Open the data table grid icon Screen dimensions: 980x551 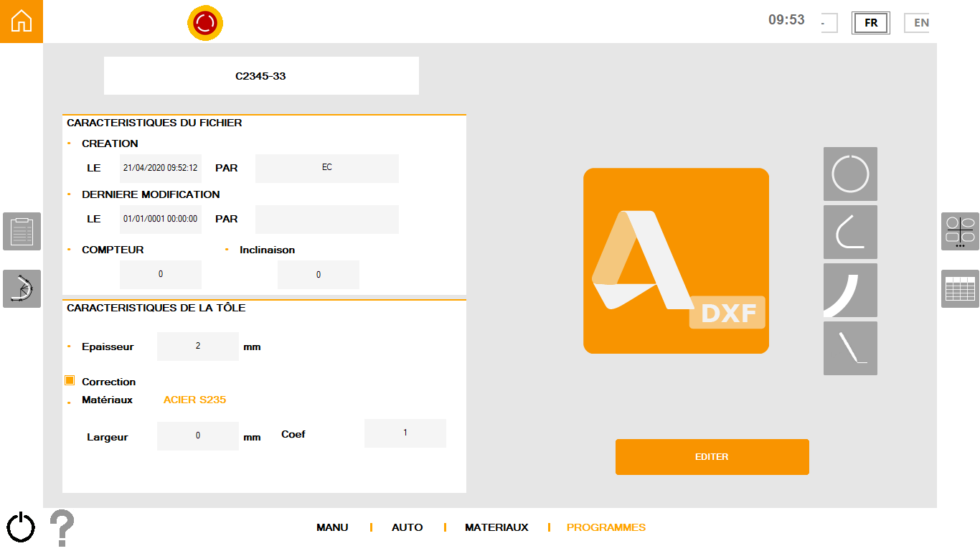960,288
